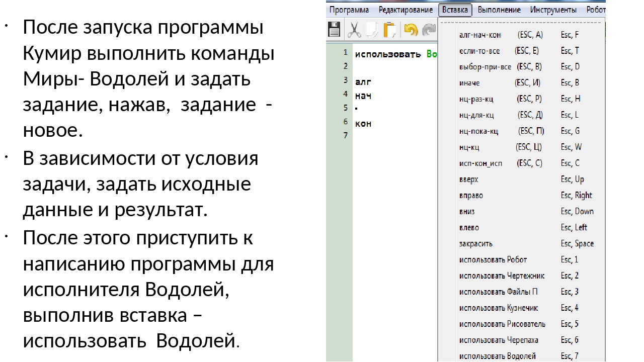The image size is (644, 362).
Task: Select the влево command
Action: pos(522,228)
